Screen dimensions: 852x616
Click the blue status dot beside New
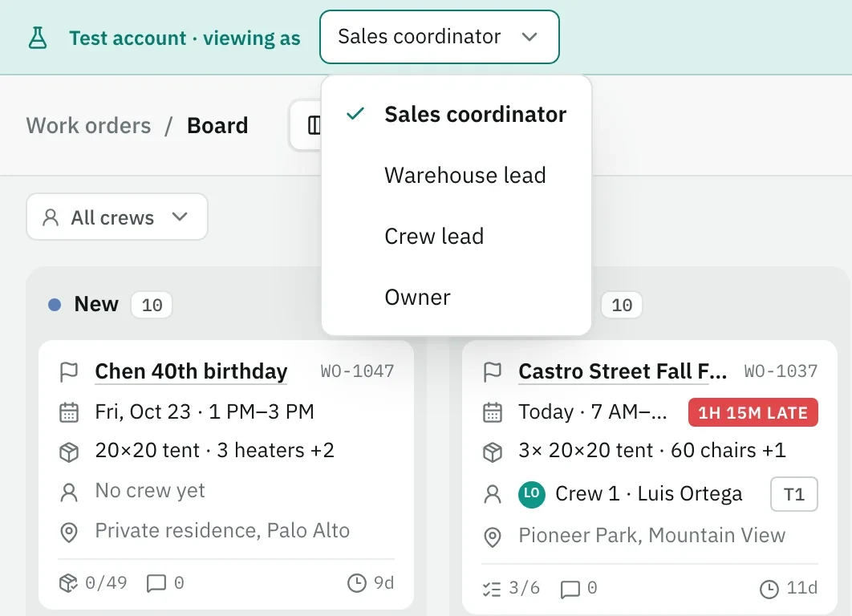[x=55, y=305]
